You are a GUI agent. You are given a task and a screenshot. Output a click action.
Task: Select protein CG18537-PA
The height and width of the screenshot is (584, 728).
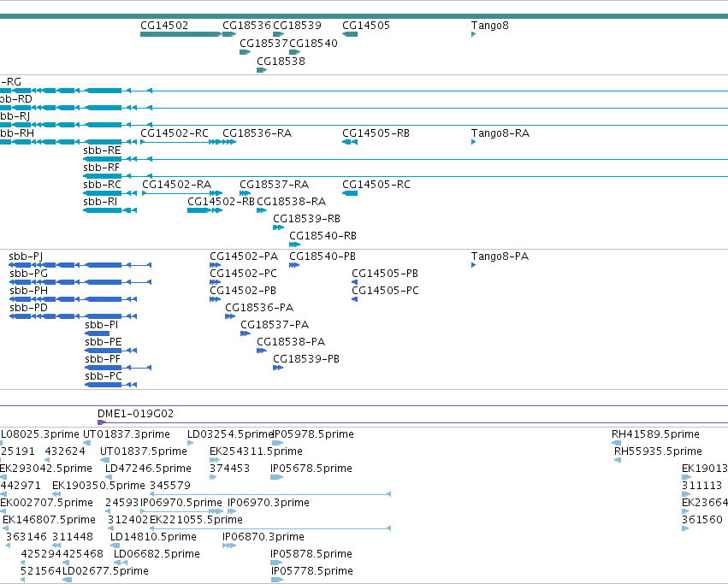(246, 333)
